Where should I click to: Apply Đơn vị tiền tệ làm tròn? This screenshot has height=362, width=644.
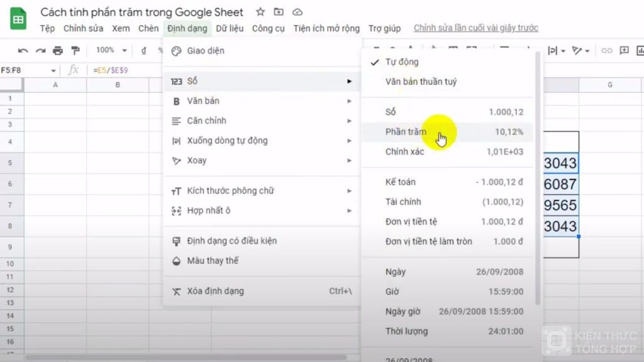(x=448, y=242)
